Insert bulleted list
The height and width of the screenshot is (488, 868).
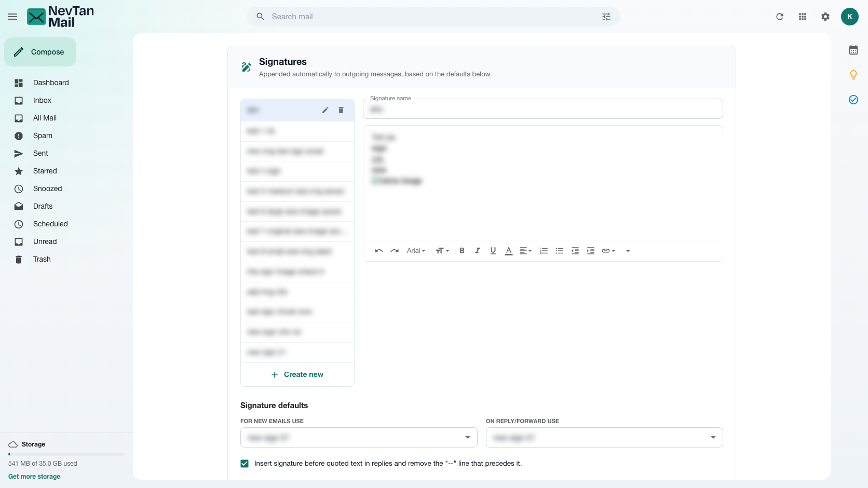coord(560,251)
